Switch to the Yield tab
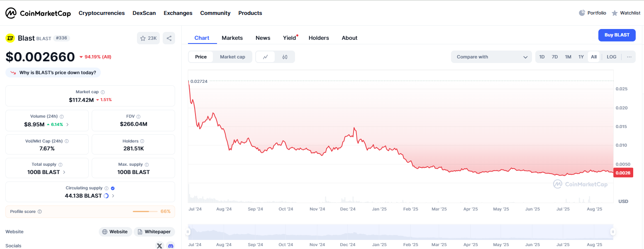644x249 pixels. click(290, 38)
